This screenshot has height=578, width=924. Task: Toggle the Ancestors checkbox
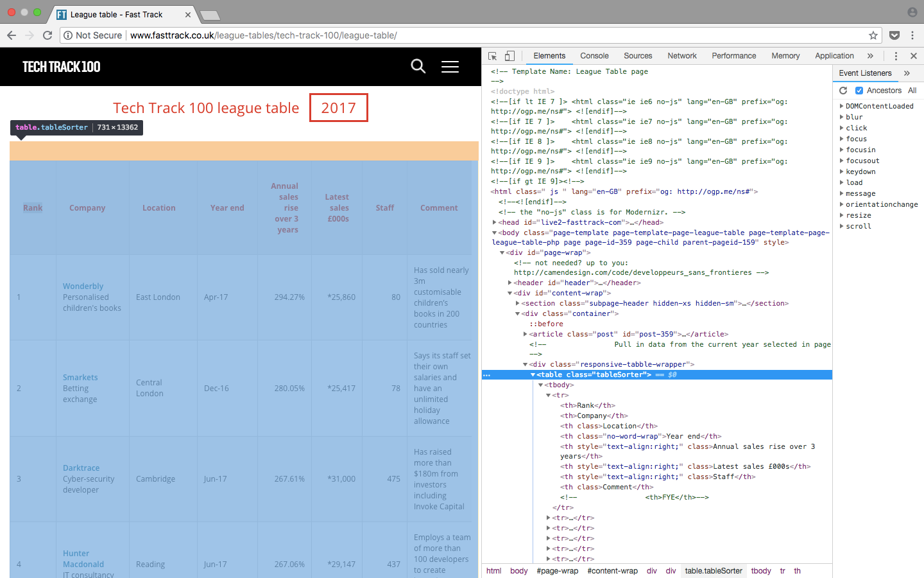click(859, 91)
